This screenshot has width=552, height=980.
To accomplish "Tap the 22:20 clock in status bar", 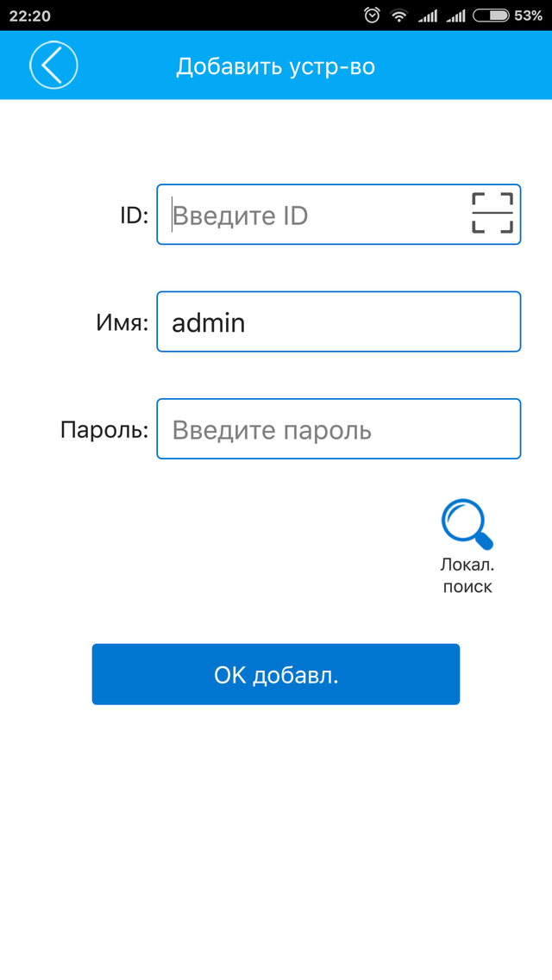I will (x=29, y=16).
